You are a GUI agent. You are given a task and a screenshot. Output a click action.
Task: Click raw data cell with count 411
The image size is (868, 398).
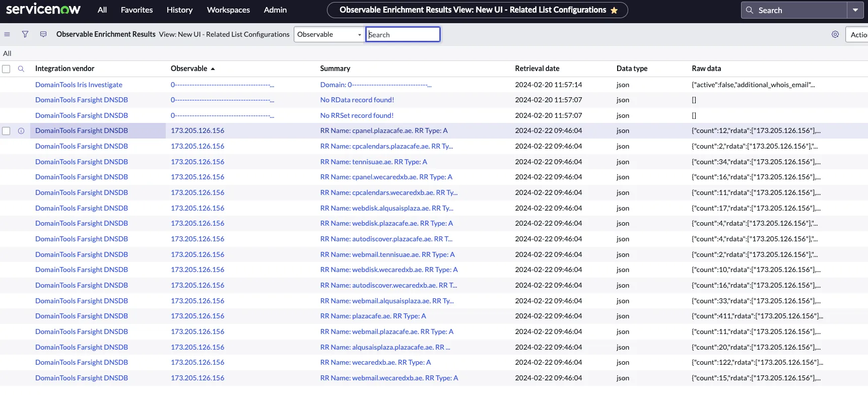point(757,316)
